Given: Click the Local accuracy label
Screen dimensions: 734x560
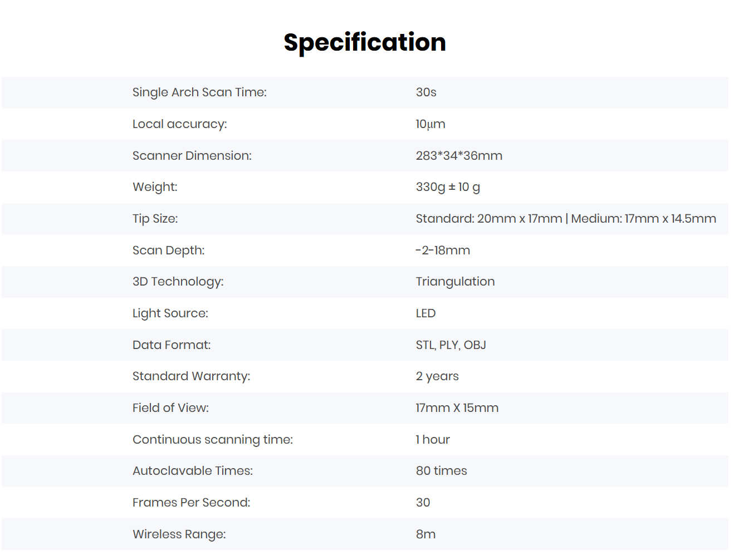Looking at the screenshot, I should tap(179, 124).
